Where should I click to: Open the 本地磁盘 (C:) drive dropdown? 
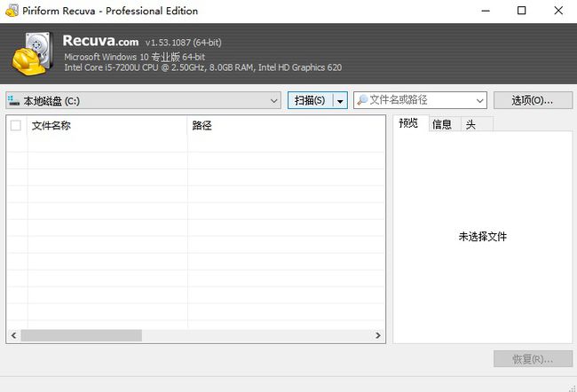coord(274,100)
